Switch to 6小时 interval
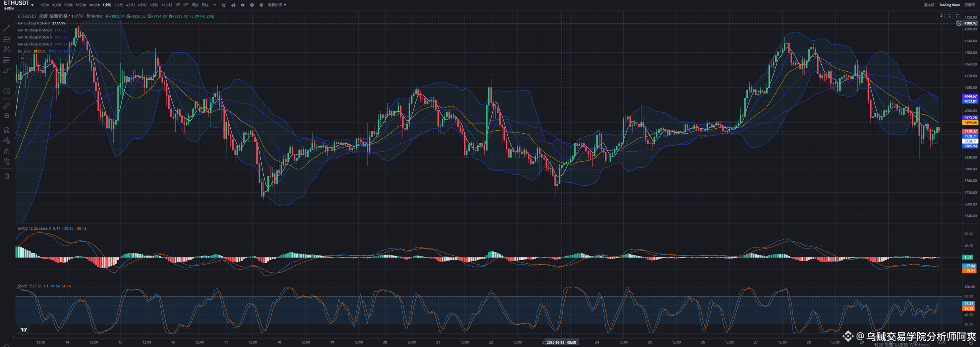Image resolution: width=980 pixels, height=347 pixels. [x=142, y=5]
